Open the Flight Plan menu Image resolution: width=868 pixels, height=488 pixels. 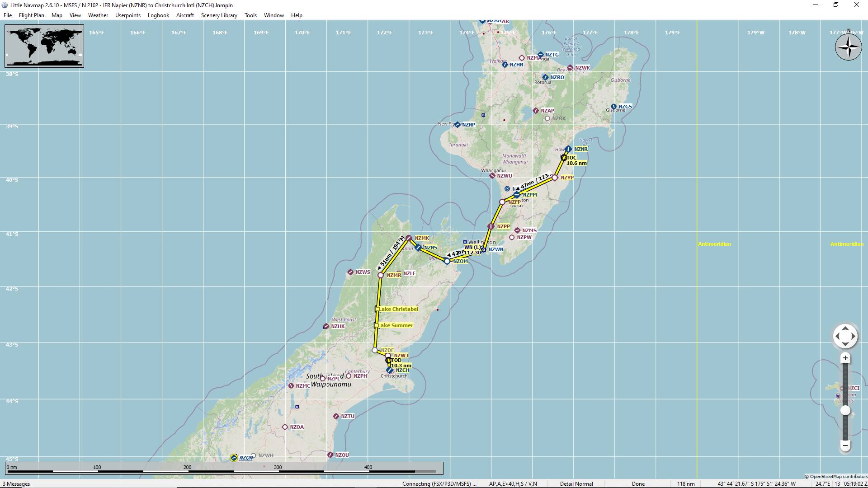point(31,15)
